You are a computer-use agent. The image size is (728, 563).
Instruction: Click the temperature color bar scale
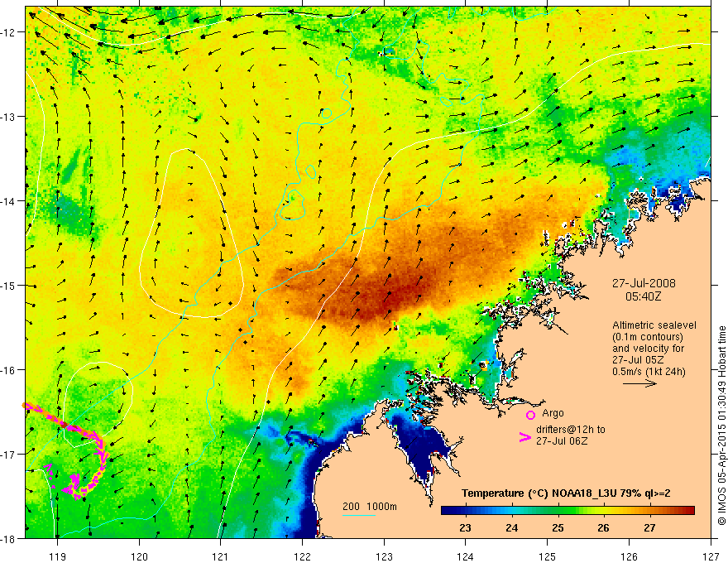pos(568,510)
